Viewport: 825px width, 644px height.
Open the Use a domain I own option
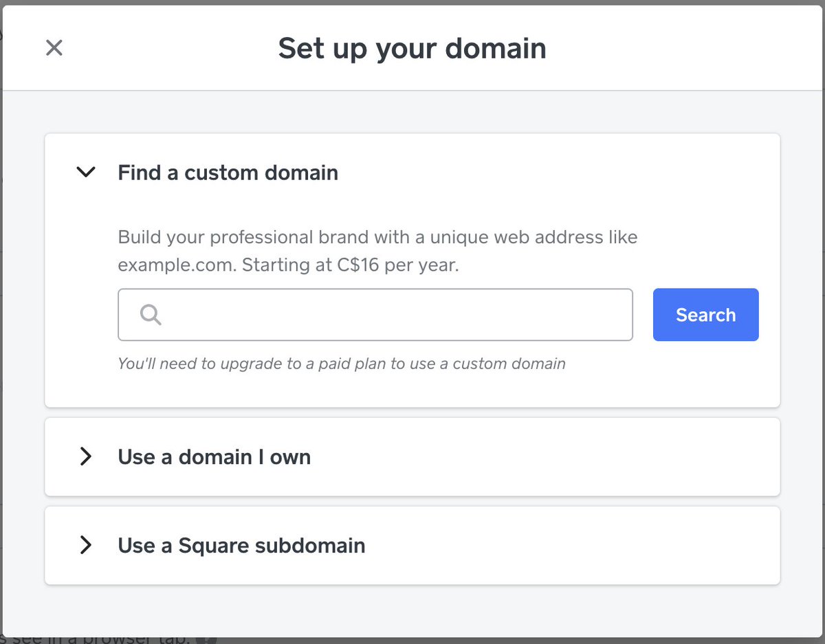tap(214, 457)
